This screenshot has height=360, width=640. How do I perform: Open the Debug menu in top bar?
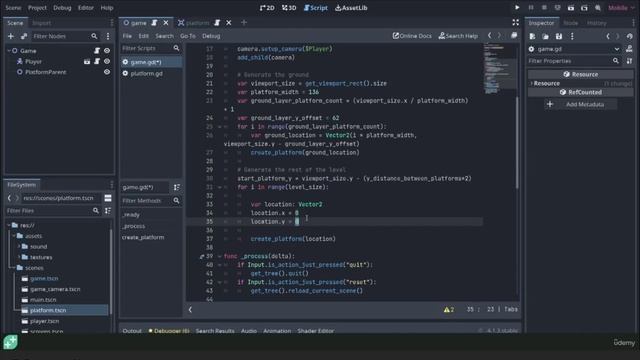click(x=62, y=8)
